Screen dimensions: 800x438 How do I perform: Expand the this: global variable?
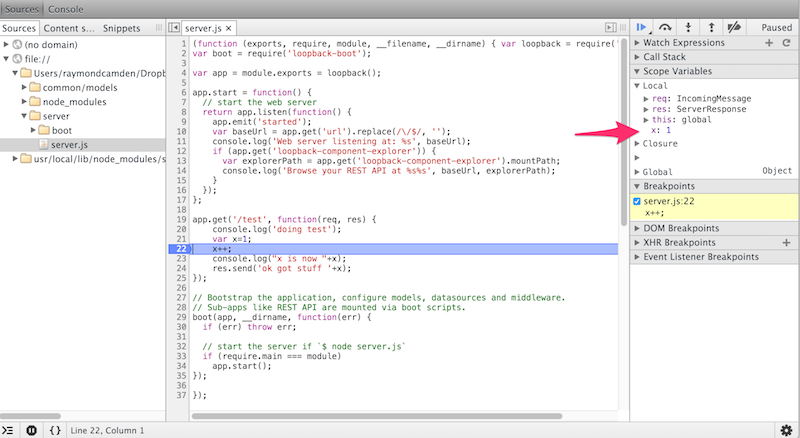click(646, 120)
